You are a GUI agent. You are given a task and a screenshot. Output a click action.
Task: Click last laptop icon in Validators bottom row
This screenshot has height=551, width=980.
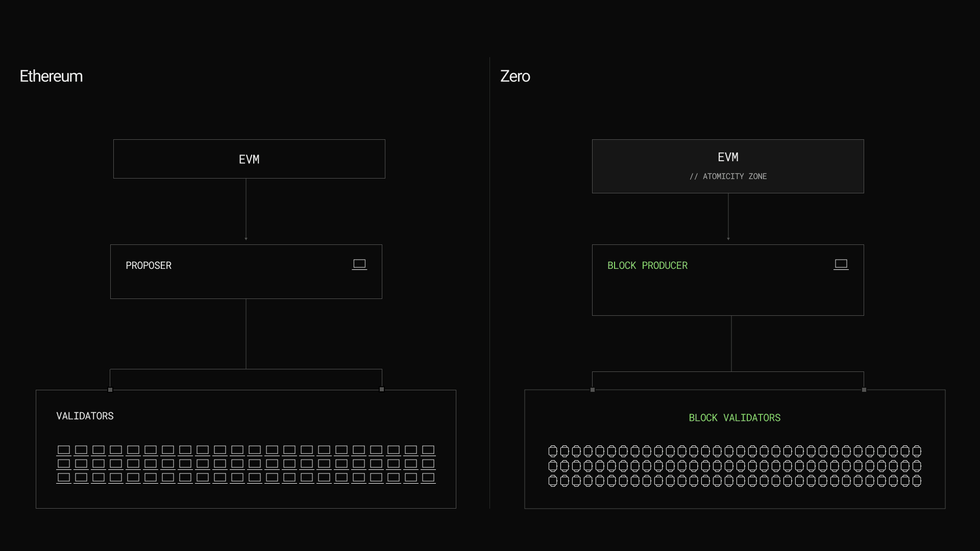428,478
